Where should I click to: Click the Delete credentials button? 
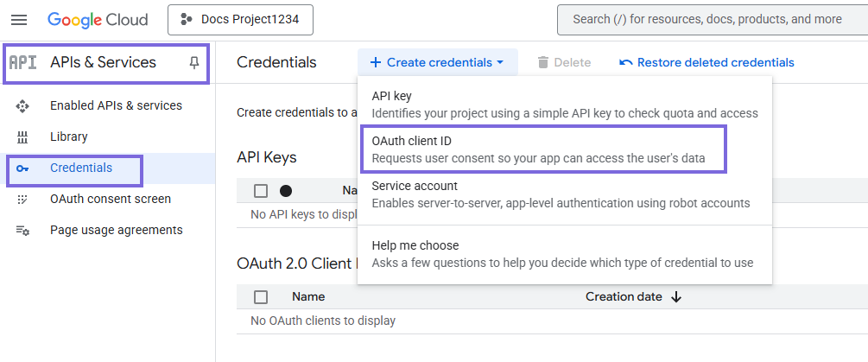pos(563,62)
